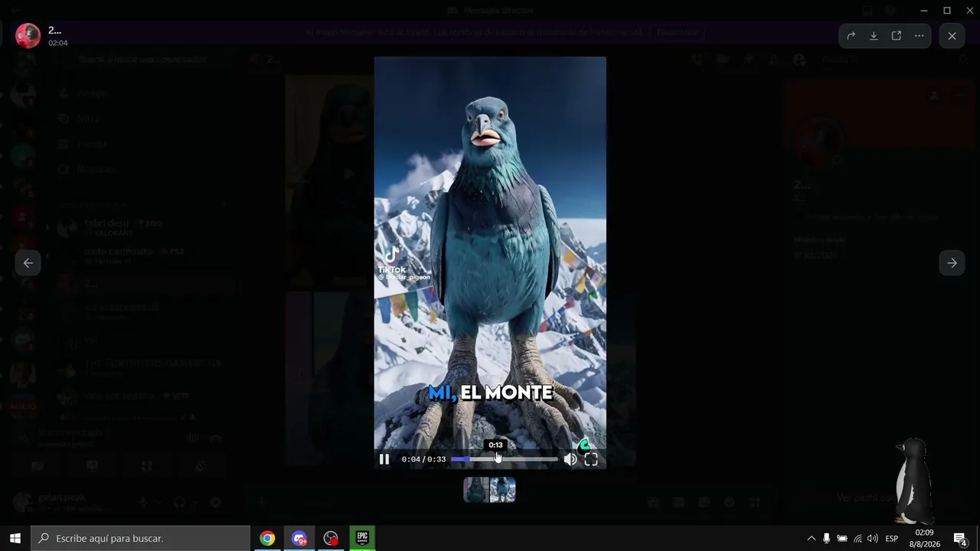Select the first thumbnail below the video
The height and width of the screenshot is (551, 980).
[x=476, y=490]
